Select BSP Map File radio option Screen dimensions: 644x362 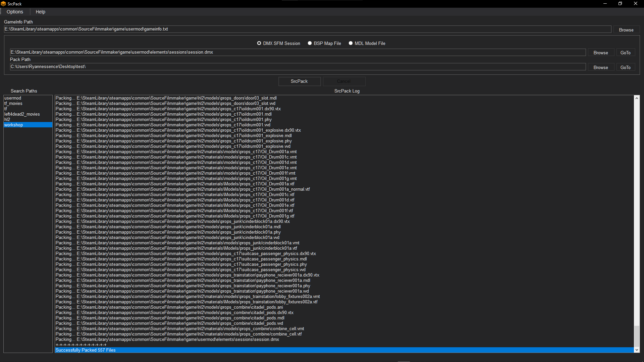(324, 43)
